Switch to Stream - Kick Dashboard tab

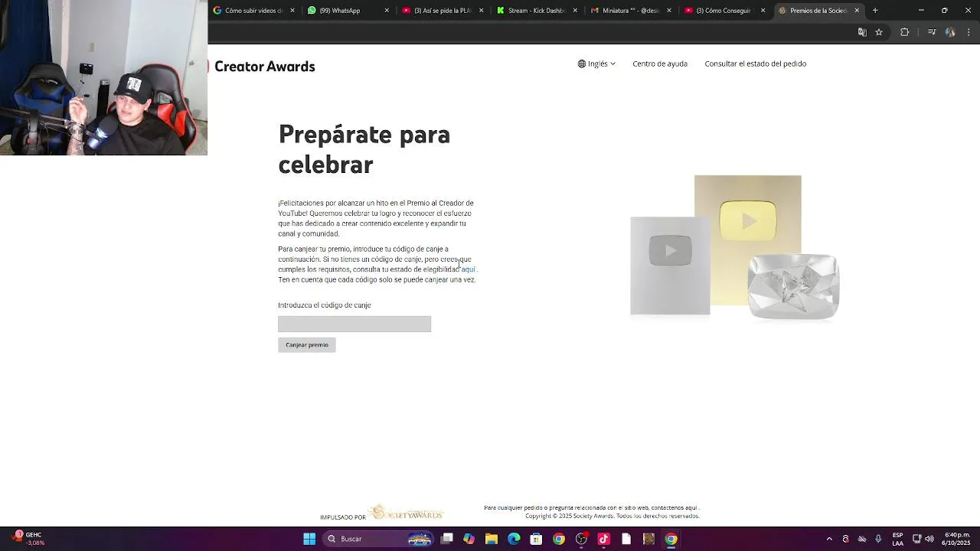pos(537,11)
